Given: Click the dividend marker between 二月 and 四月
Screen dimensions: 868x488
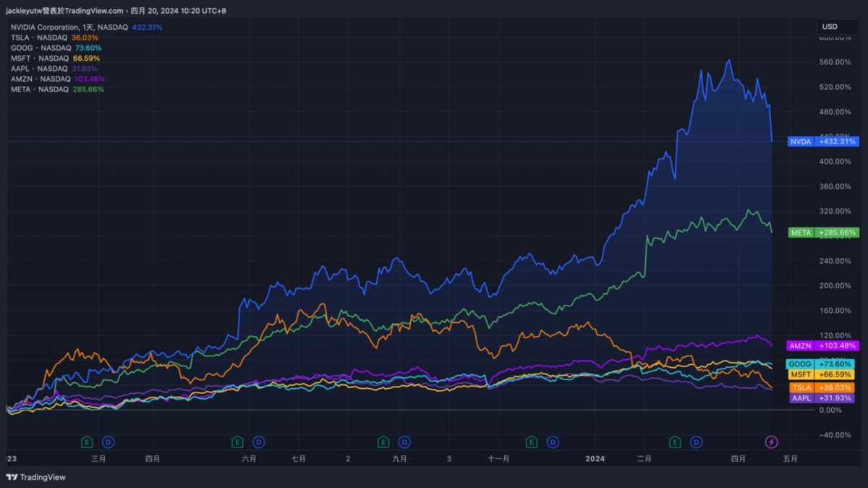Looking at the screenshot, I should click(697, 442).
